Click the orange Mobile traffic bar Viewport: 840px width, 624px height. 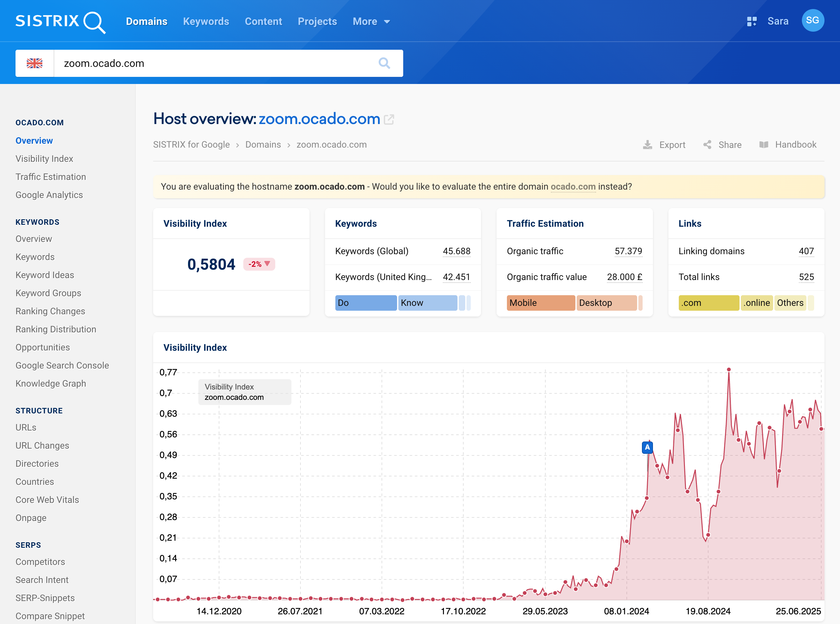(x=541, y=303)
